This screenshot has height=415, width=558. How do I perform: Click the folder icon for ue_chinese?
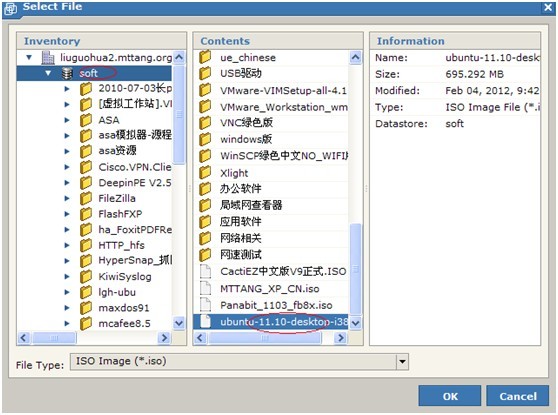click(205, 57)
